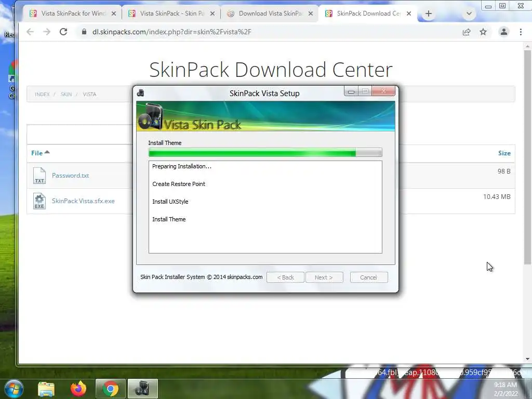
Task: Open File Explorer from taskbar
Action: pyautogui.click(x=46, y=389)
